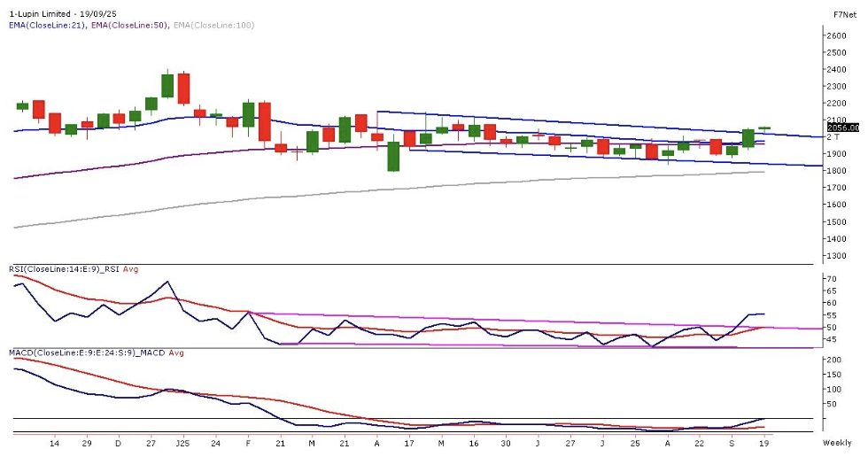This screenshot has height=457, width=868.
Task: Click the 45 level on RSI axis
Action: pyautogui.click(x=832, y=340)
